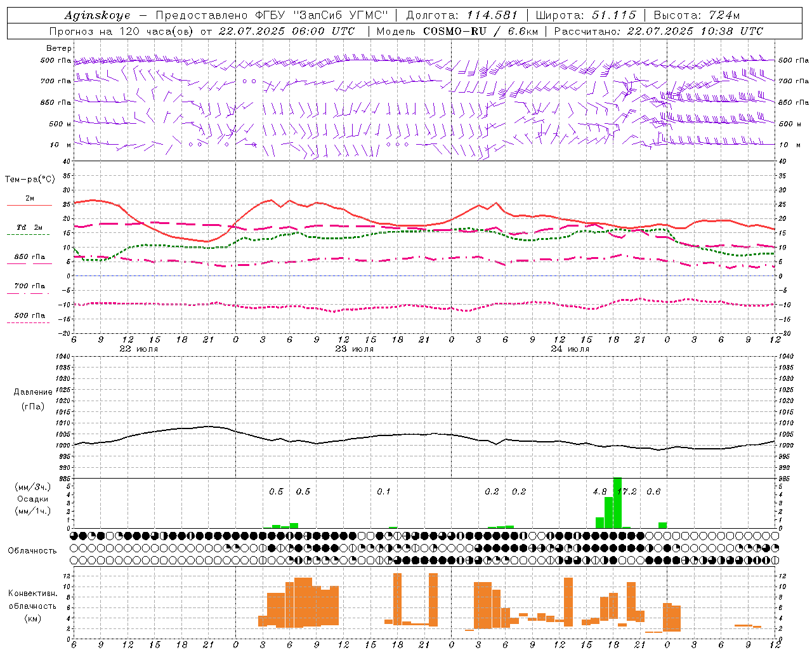
Task: Click the 2м temperature legend entry
Action: [30, 199]
